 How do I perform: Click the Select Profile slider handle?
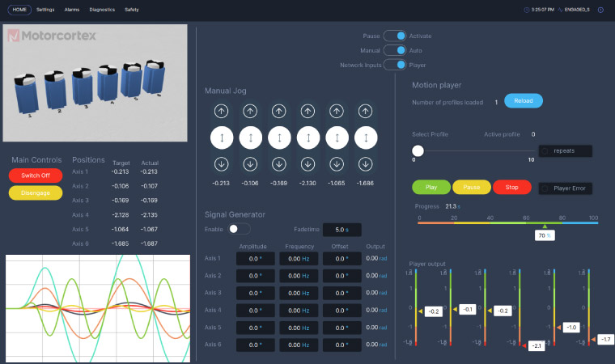coord(418,150)
